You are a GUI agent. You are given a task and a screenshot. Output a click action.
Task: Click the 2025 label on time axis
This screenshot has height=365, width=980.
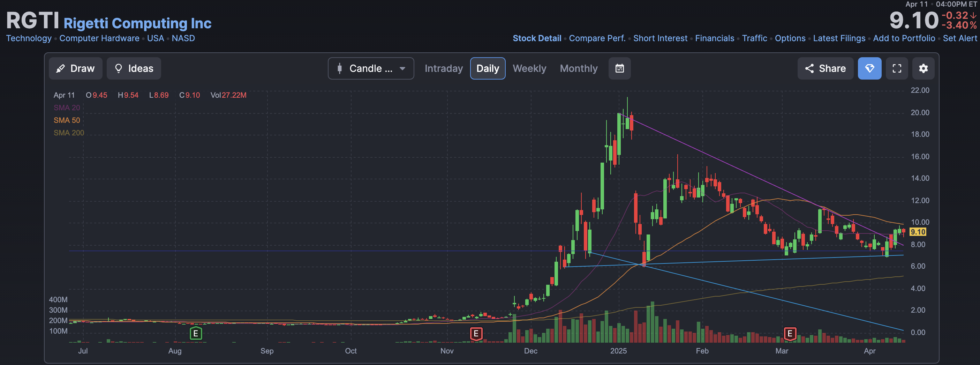[x=618, y=351]
